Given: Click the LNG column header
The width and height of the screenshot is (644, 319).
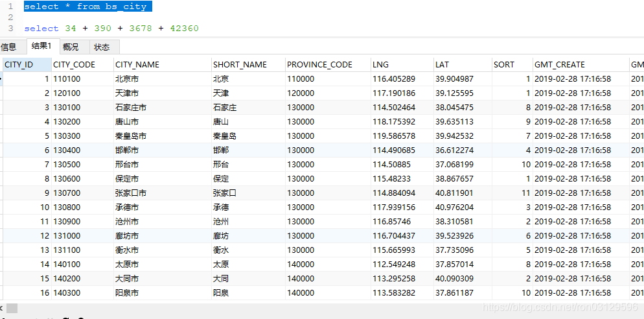Looking at the screenshot, I should point(402,65).
